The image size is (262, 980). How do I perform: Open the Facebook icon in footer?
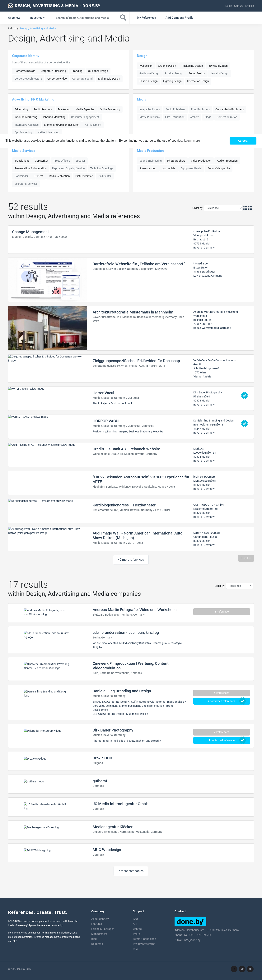coord(234,969)
